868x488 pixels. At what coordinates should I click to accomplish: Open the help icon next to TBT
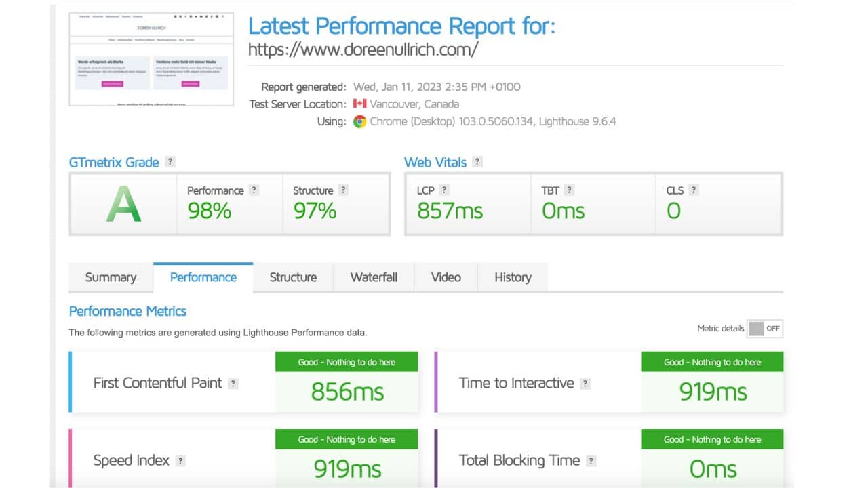click(x=569, y=190)
